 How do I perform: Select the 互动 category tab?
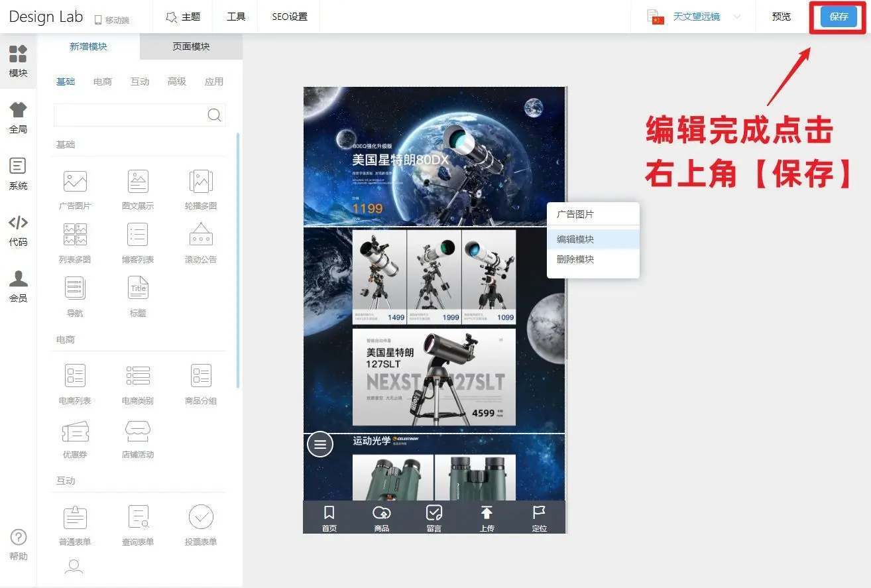tap(140, 82)
